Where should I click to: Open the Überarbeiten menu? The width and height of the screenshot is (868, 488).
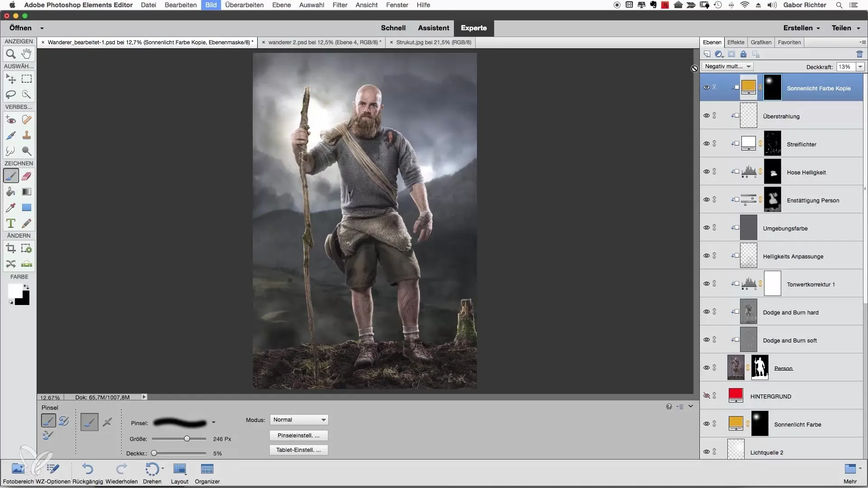click(244, 5)
